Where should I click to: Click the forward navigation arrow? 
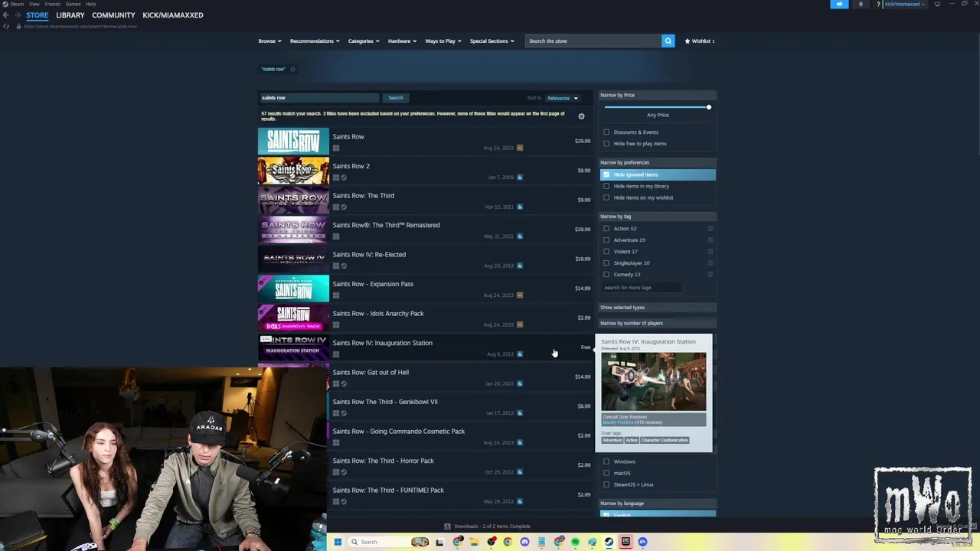pyautogui.click(x=17, y=15)
